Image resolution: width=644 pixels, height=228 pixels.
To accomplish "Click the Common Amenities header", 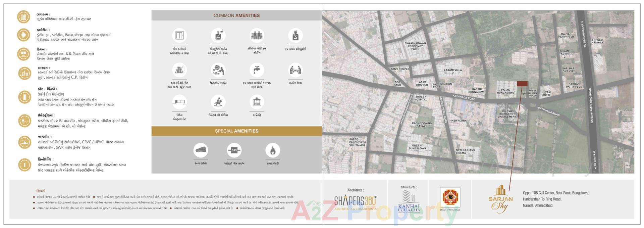I will click(x=236, y=15).
